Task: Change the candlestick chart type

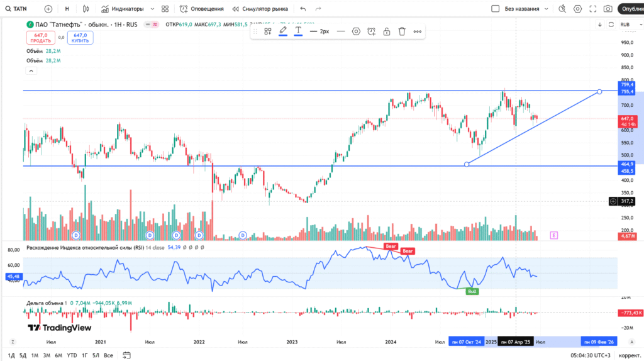Action: point(86,9)
